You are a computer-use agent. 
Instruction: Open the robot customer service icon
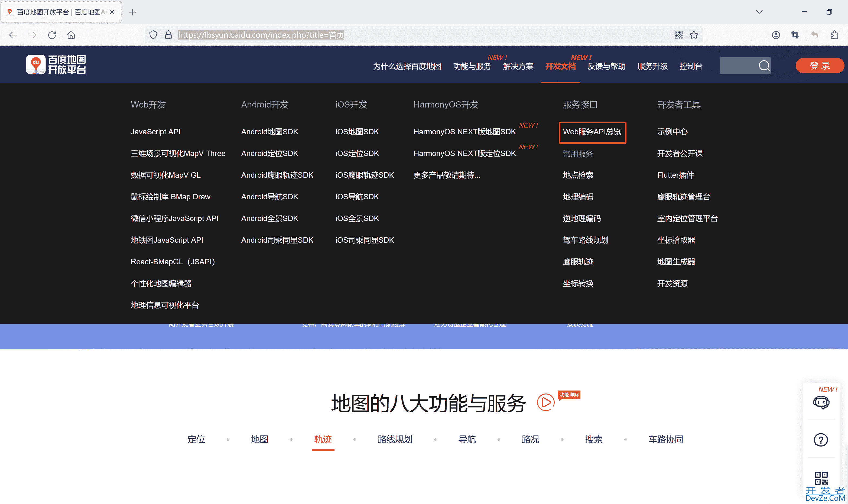click(821, 402)
